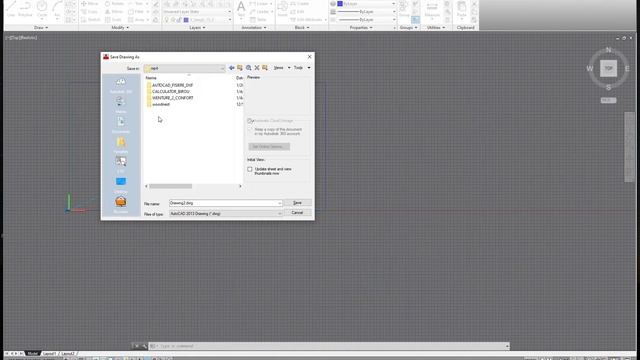Click the Measure tool in Utilities

click(x=432, y=9)
